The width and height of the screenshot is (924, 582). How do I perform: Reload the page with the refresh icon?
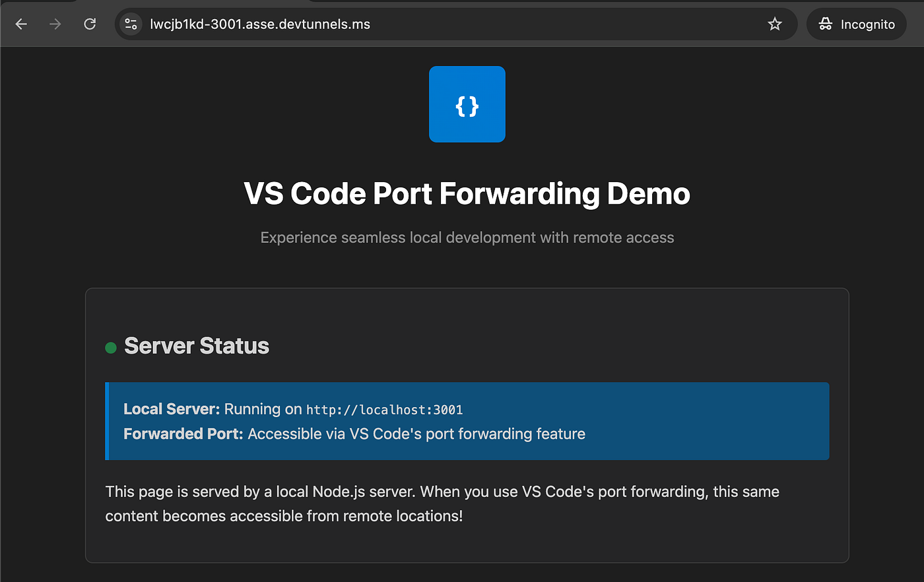90,24
